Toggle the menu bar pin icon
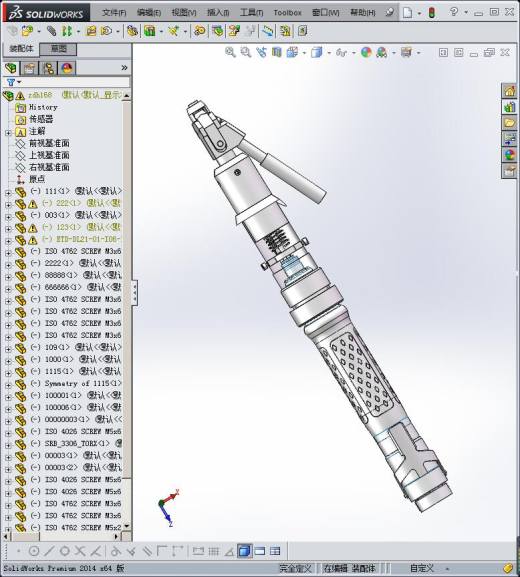The height and width of the screenshot is (577, 520). tap(389, 13)
